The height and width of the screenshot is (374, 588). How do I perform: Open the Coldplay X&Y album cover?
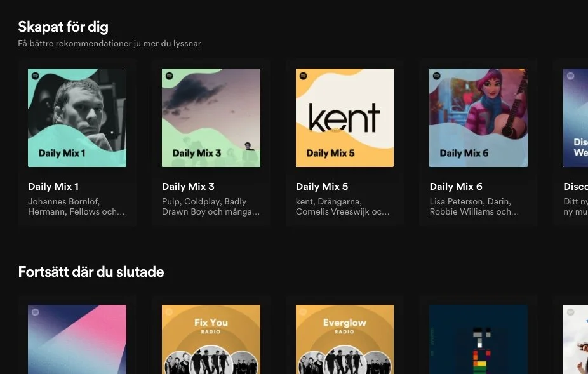(x=478, y=340)
